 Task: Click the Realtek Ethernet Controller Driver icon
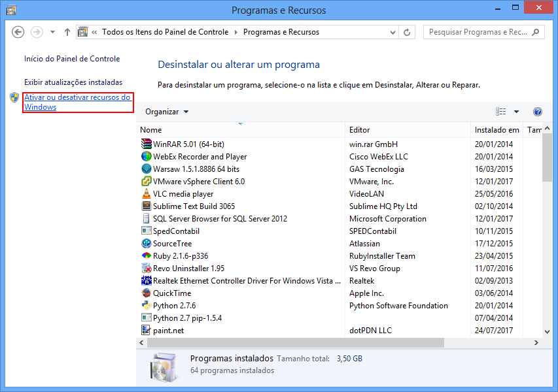point(147,281)
